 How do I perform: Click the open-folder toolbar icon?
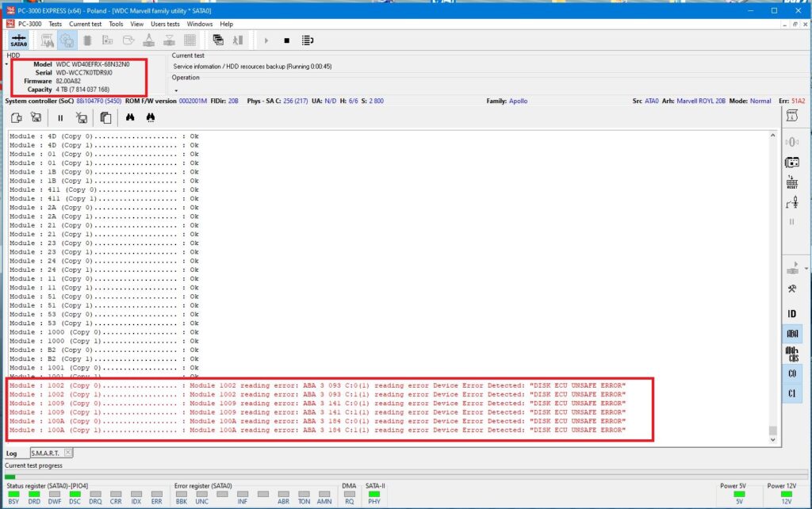click(128, 40)
